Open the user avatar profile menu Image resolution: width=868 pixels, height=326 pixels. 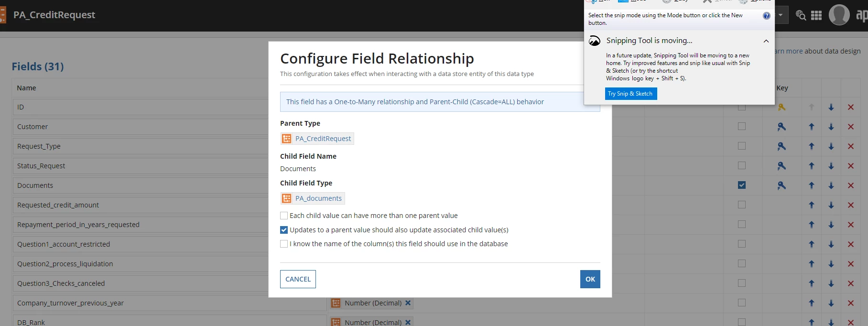pyautogui.click(x=839, y=15)
